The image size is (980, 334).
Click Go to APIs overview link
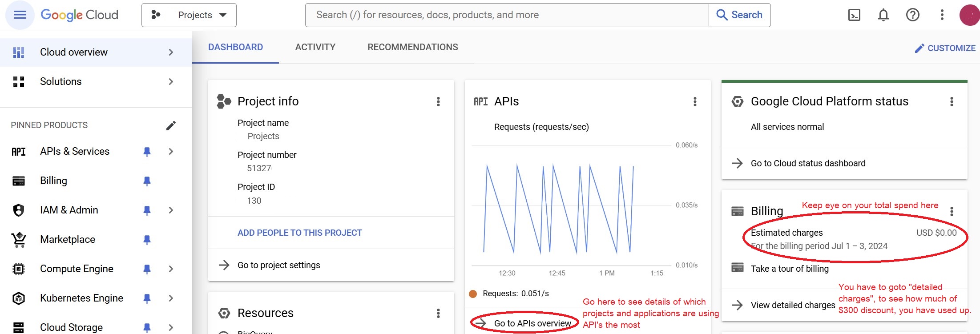532,323
